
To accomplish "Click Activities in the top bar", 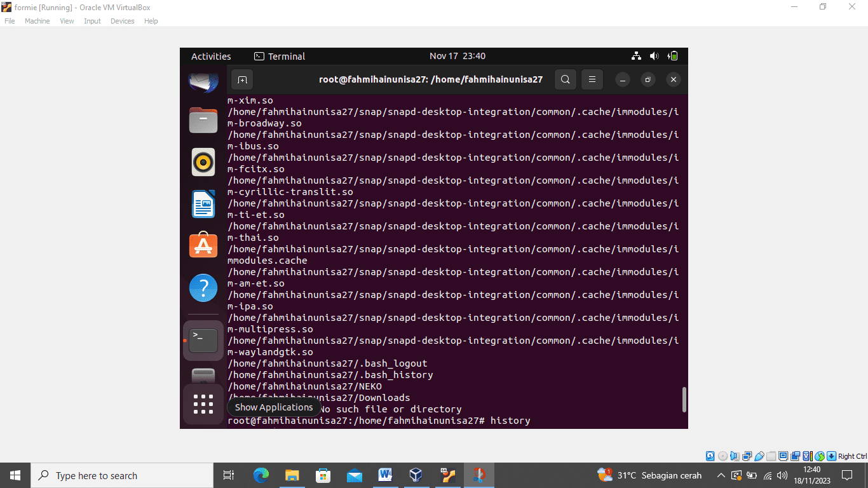I will click(x=211, y=56).
